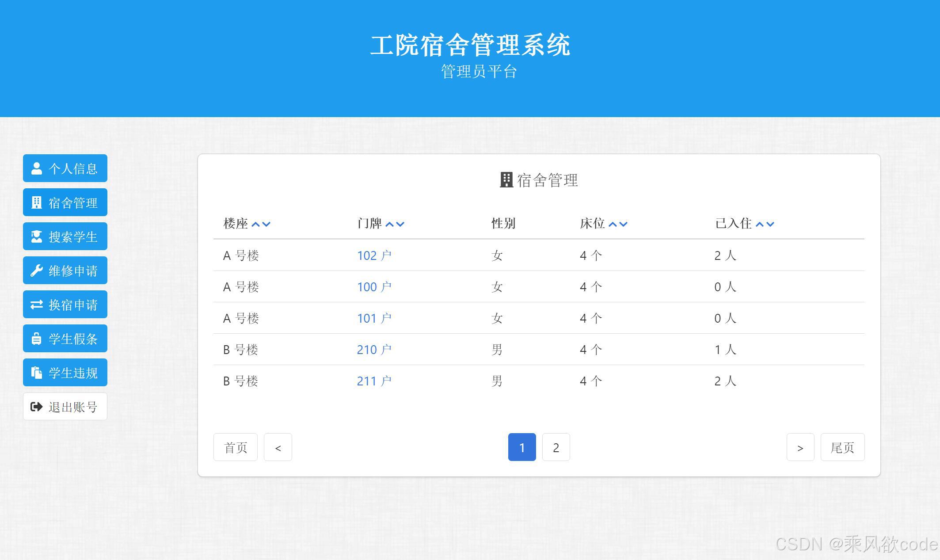Screen dimensions: 940x560
Task: Click the logout icon on 退出账号 button
Action: coord(35,406)
